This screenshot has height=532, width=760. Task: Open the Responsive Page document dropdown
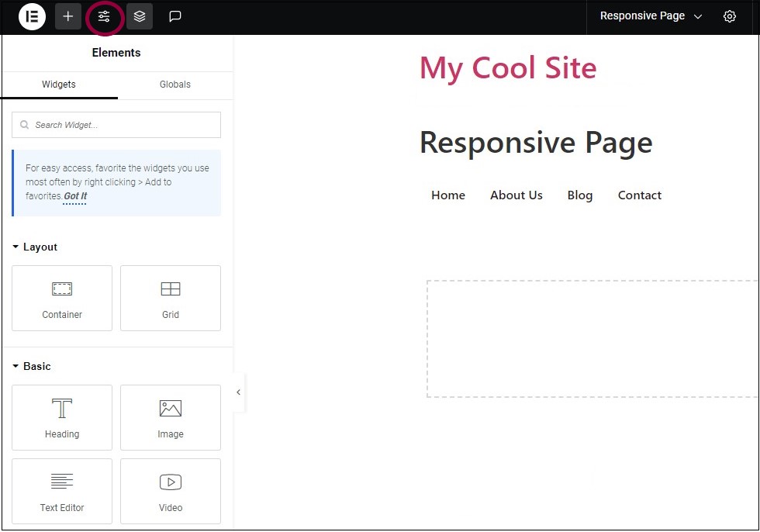coord(651,16)
